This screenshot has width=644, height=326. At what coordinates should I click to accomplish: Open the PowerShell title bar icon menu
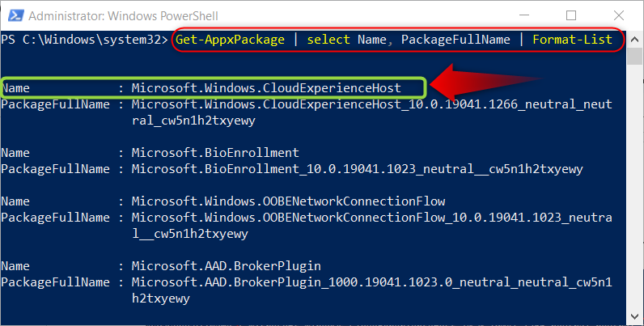pos(15,15)
